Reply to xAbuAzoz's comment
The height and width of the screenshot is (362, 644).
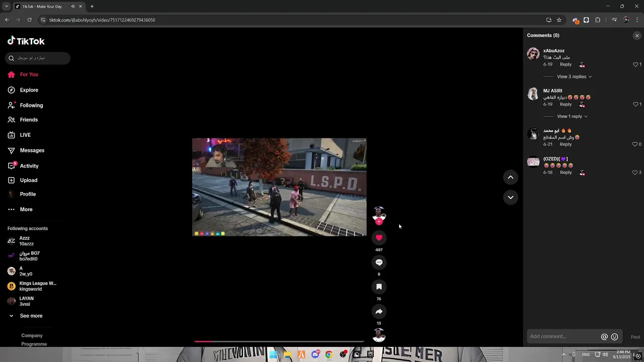566,64
